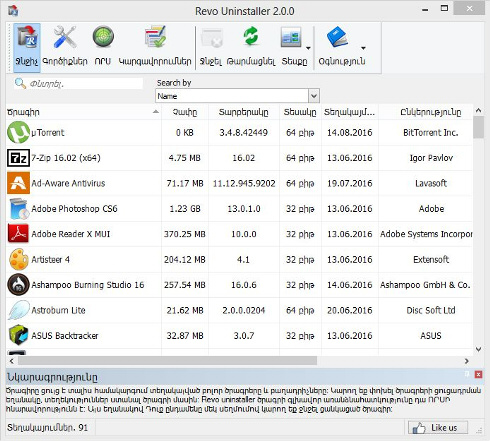Image resolution: width=490 pixels, height=441 pixels.
Task: Select the ASUS Backtracker icon
Action: [x=18, y=335]
